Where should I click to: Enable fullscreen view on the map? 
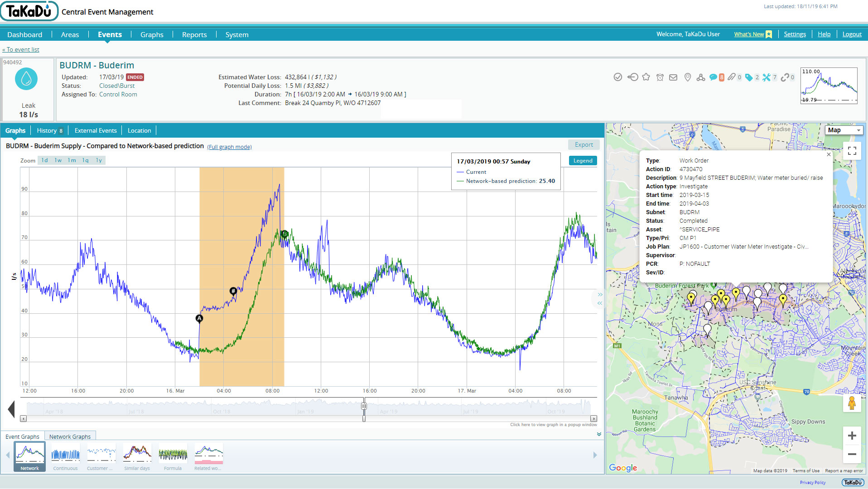pos(852,151)
